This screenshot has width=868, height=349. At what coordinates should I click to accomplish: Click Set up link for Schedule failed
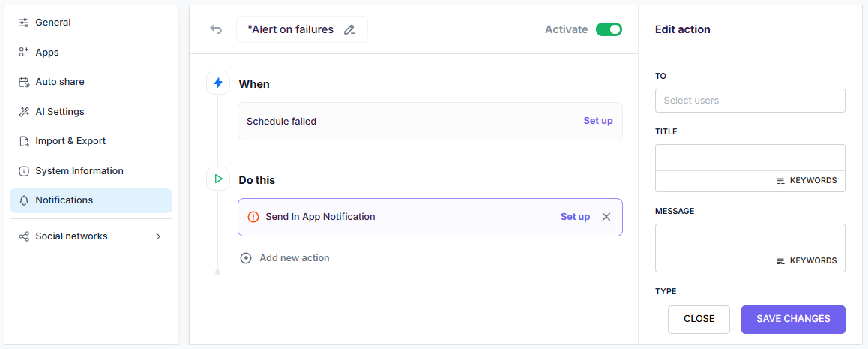597,121
